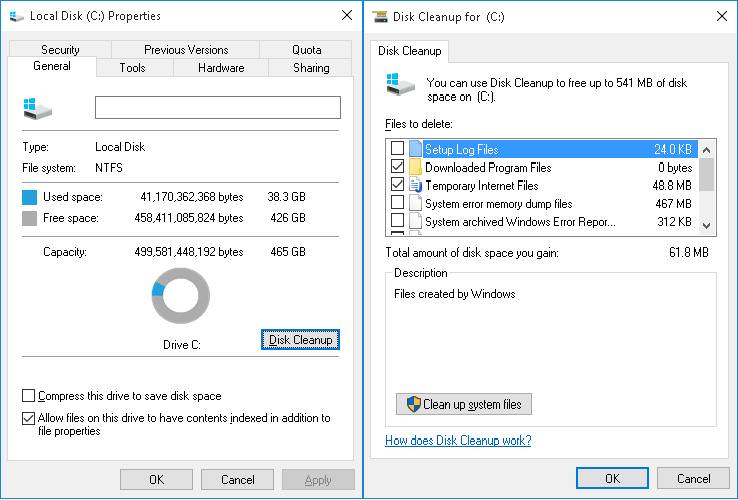Click Cancel in Local Disk Properties

click(x=237, y=479)
